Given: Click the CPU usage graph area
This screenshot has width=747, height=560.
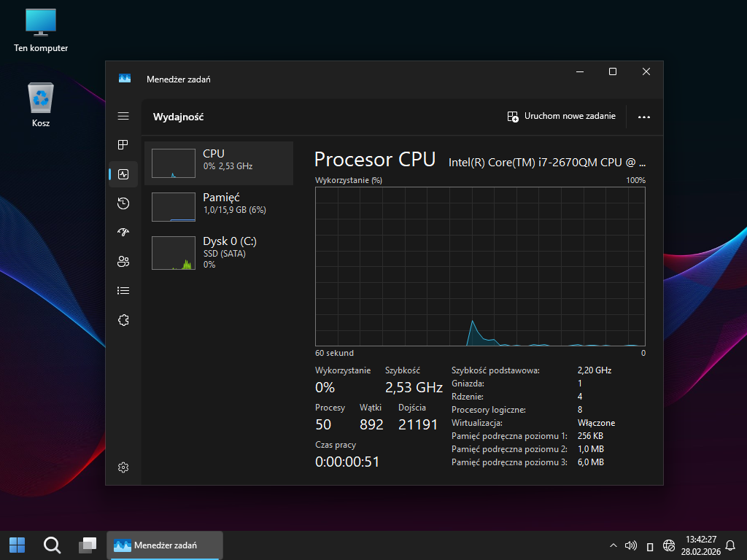Looking at the screenshot, I should [x=480, y=266].
